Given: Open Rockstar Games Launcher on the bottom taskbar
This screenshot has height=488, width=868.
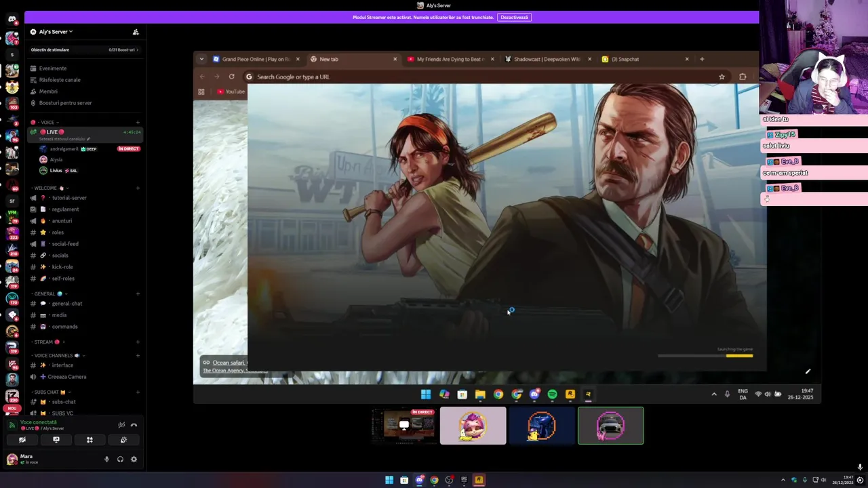Looking at the screenshot, I should click(479, 480).
